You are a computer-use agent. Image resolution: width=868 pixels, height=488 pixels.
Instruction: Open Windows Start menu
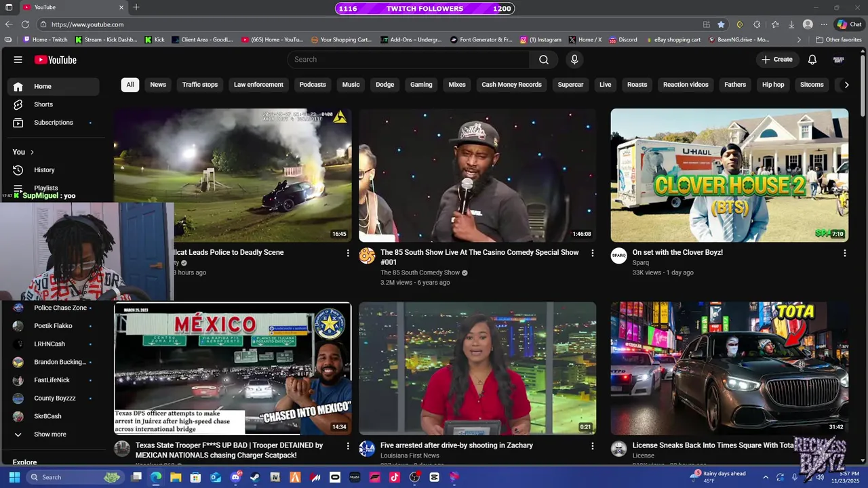coord(14,477)
